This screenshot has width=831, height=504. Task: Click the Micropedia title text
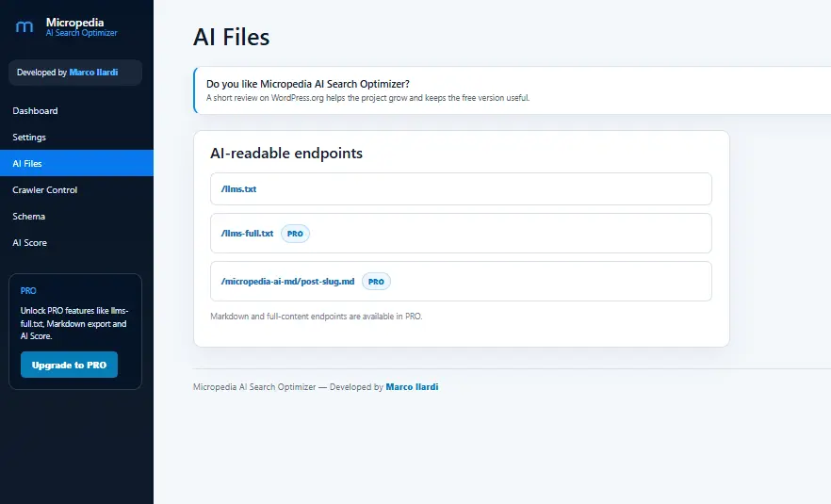pyautogui.click(x=74, y=23)
